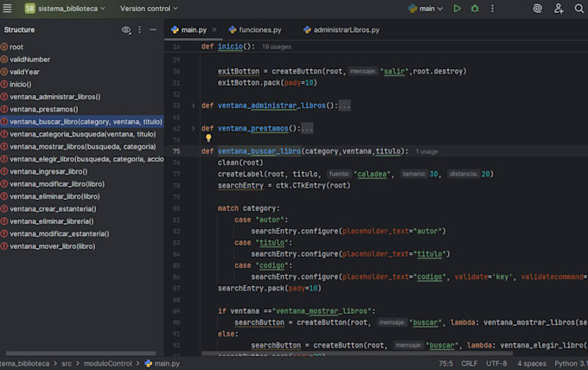Change the 4 spaces indent setting
This screenshot has height=370, width=588.
(x=532, y=363)
